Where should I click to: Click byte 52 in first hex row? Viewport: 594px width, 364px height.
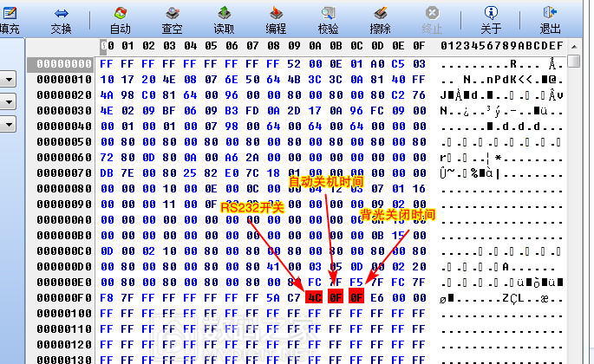(293, 64)
